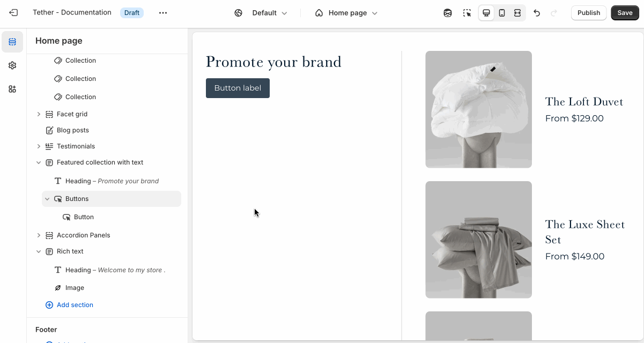Click the Footer group label
Viewport: 644px width, 343px height.
click(x=46, y=330)
